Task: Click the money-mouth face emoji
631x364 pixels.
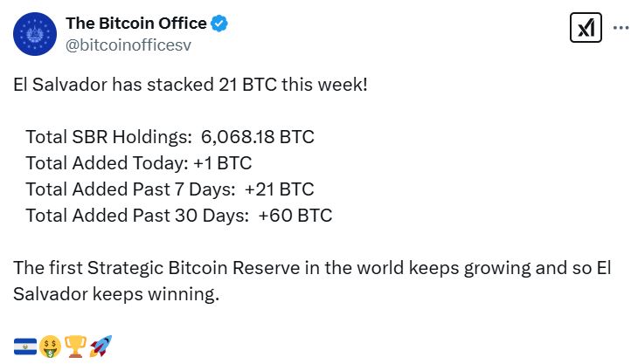Action: (50, 346)
